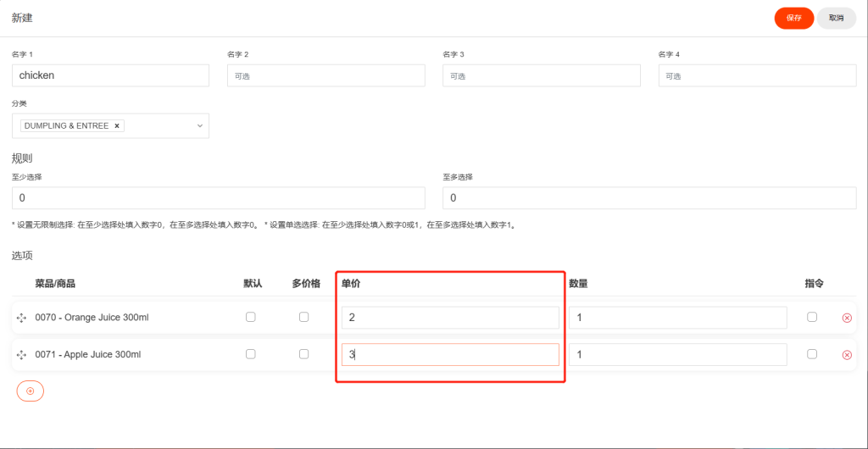Grab the move handle for Apple Juice row
Viewport: 868px width, 449px height.
click(x=21, y=355)
